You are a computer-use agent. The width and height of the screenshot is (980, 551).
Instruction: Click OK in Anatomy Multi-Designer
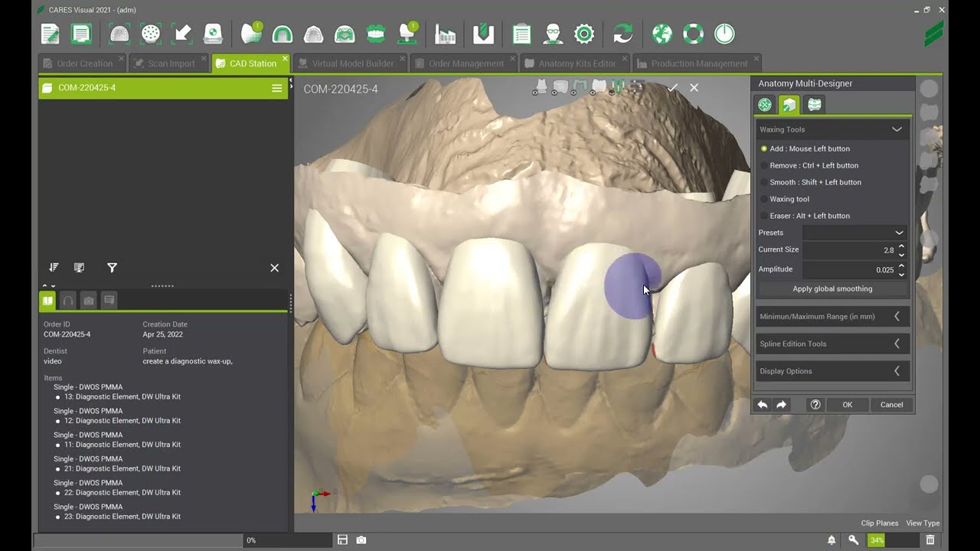[848, 405]
